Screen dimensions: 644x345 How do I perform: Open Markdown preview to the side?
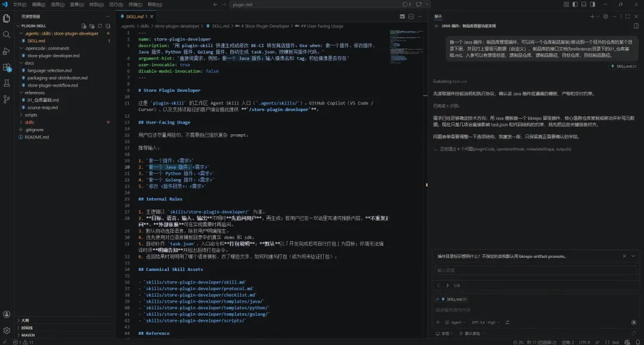pos(402,17)
